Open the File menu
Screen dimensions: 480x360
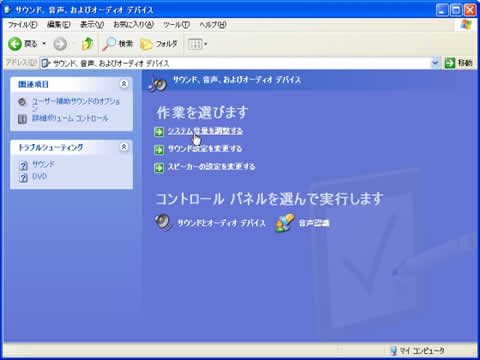pos(22,25)
